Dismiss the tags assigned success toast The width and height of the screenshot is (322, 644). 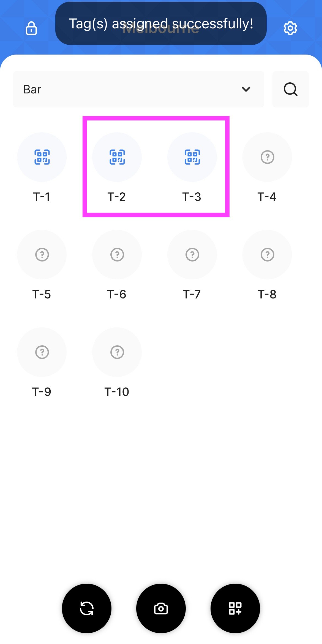tap(161, 23)
